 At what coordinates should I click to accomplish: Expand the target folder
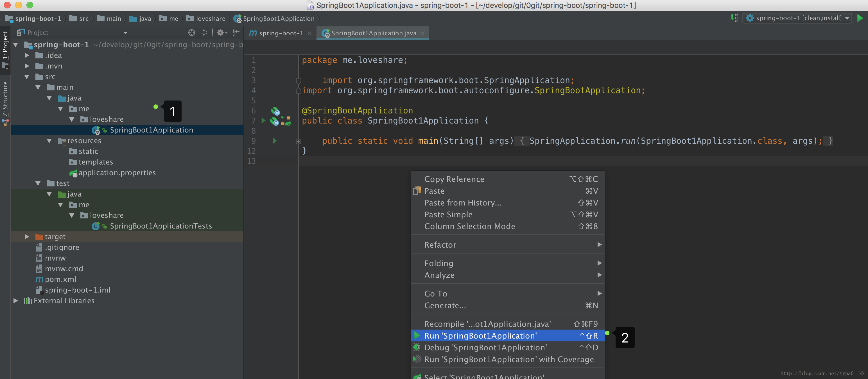[x=27, y=237]
